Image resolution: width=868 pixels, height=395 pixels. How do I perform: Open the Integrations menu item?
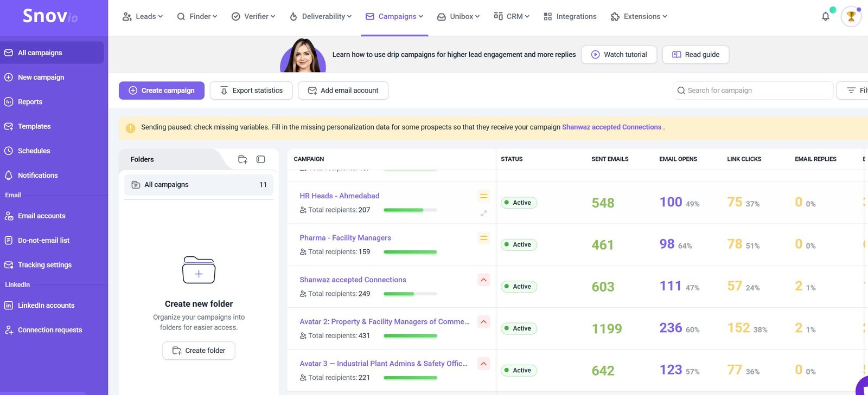tap(570, 16)
